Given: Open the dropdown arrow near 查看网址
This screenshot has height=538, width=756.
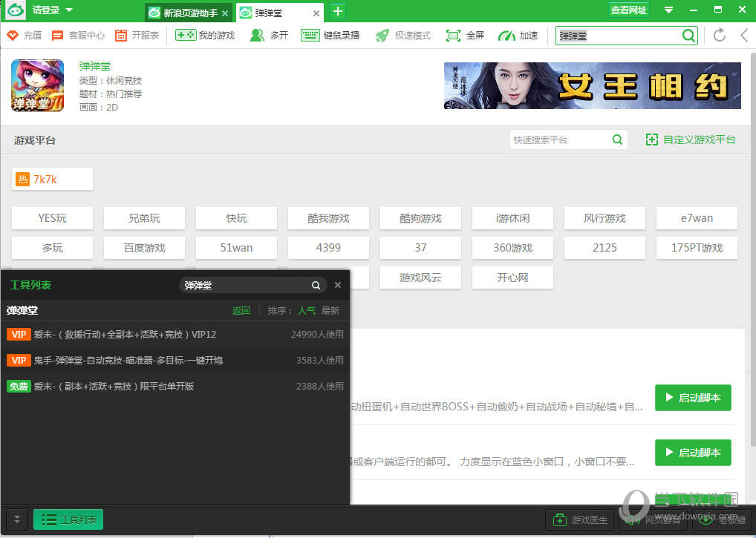Looking at the screenshot, I should tap(671, 11).
